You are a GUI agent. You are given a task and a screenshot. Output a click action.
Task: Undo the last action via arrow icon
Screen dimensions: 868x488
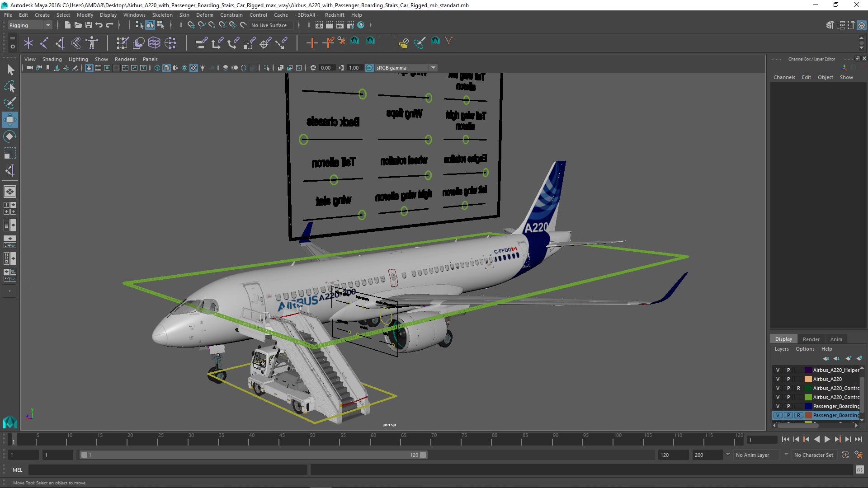click(99, 25)
